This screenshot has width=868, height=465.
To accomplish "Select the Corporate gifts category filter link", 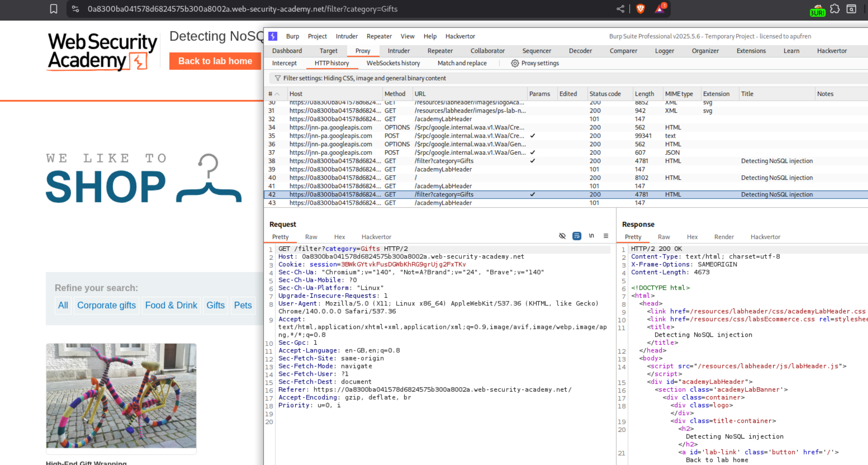I will tap(106, 305).
